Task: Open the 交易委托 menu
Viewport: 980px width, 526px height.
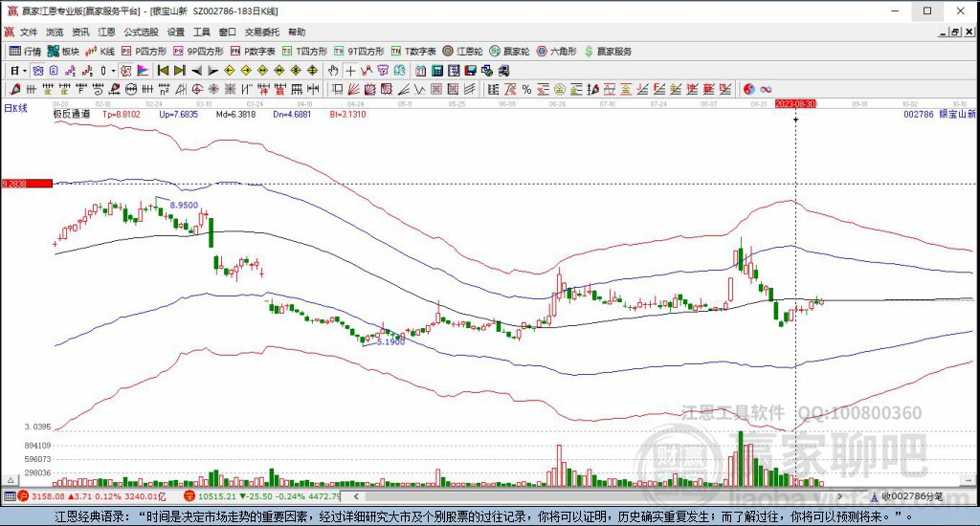Action: click(x=261, y=32)
